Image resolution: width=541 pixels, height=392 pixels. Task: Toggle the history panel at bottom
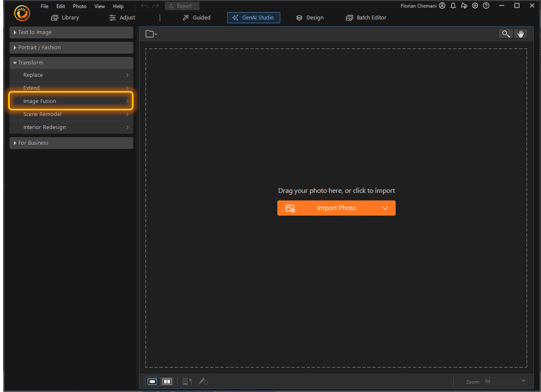click(x=187, y=381)
